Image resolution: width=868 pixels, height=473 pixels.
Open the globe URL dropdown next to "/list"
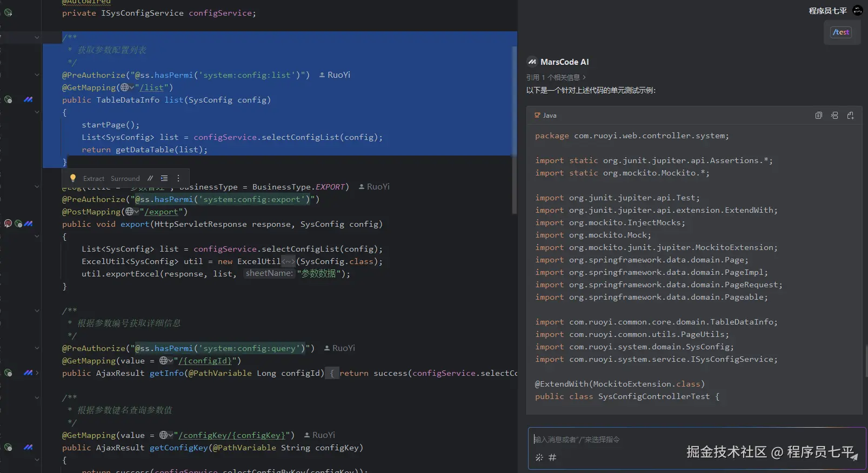point(127,87)
